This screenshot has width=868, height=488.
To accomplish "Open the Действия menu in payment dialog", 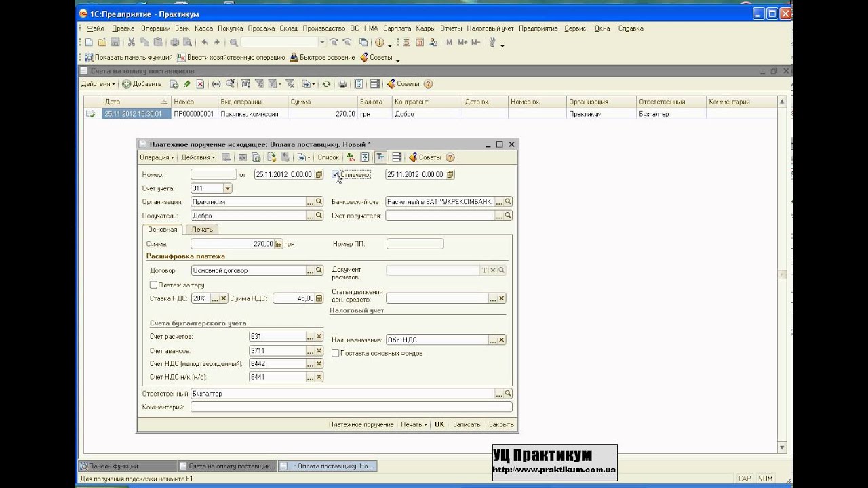I will pos(198,157).
